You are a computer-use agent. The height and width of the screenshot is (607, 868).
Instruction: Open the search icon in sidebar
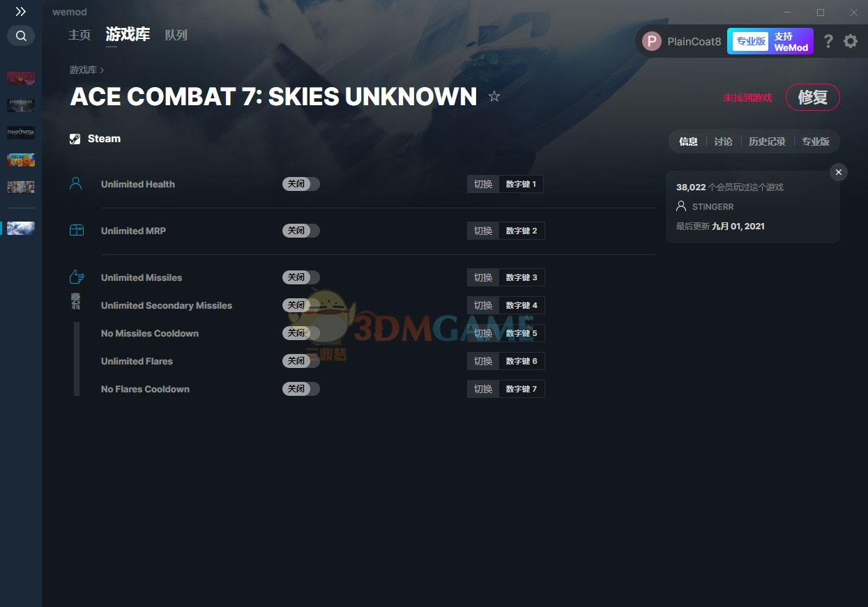pyautogui.click(x=21, y=36)
